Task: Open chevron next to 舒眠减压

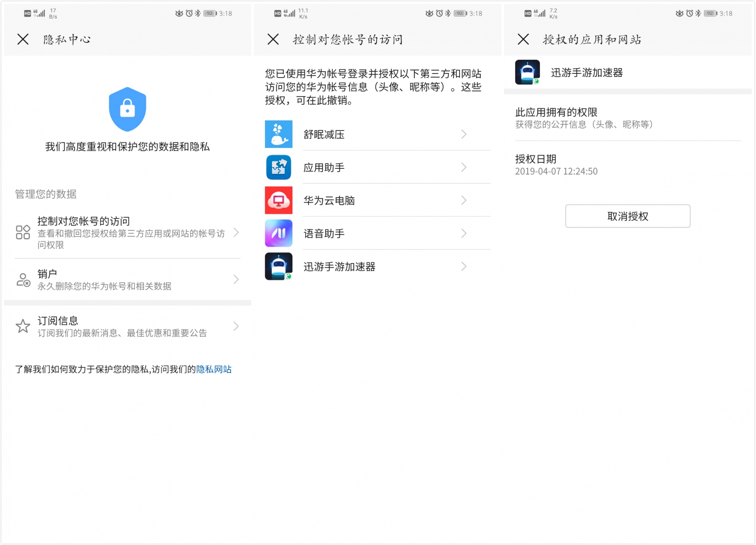Action: (464, 134)
